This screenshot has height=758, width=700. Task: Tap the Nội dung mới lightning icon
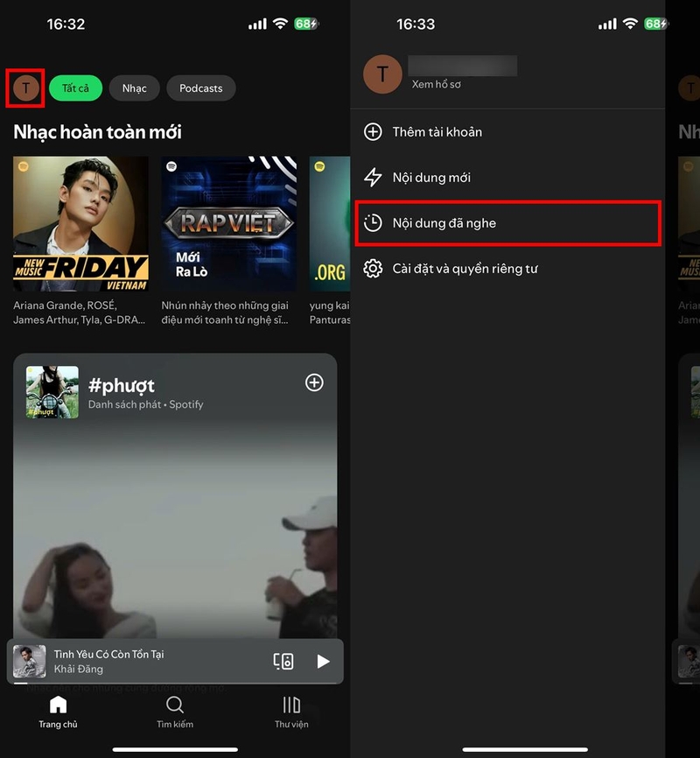pos(373,178)
